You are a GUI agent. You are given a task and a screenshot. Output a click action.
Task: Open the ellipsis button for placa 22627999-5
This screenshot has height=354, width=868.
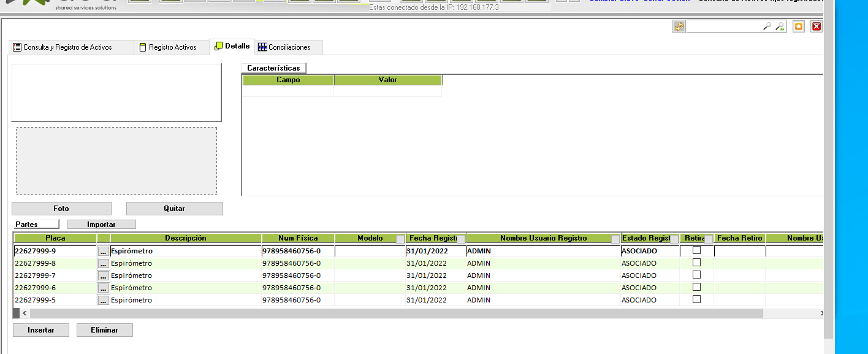click(103, 300)
